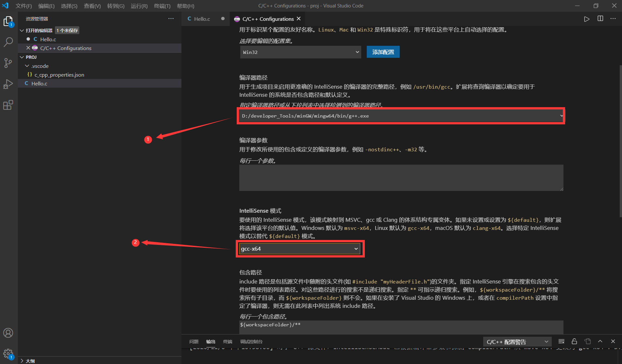
Task: Switch to the Hello.c editor tab
Action: click(205, 19)
